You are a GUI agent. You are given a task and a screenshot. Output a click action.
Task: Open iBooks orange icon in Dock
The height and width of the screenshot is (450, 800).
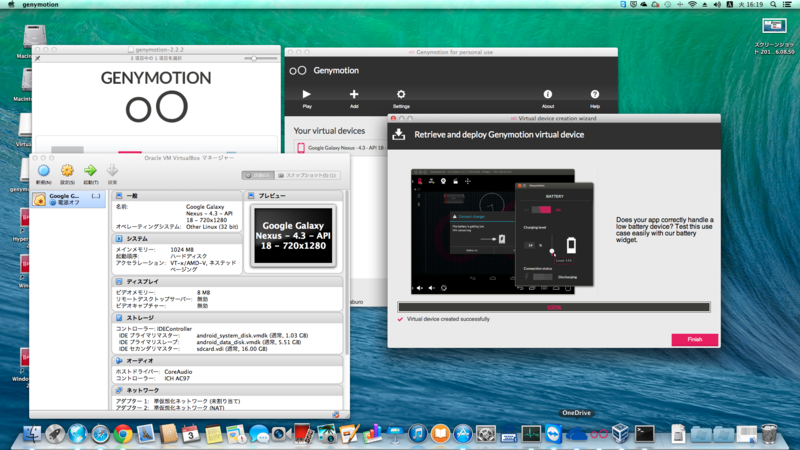440,434
